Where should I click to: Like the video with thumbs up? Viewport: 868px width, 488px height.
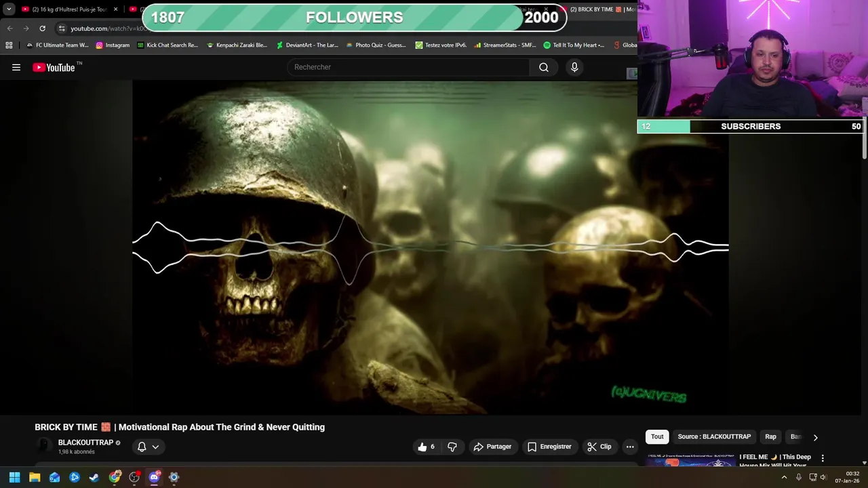pyautogui.click(x=426, y=447)
